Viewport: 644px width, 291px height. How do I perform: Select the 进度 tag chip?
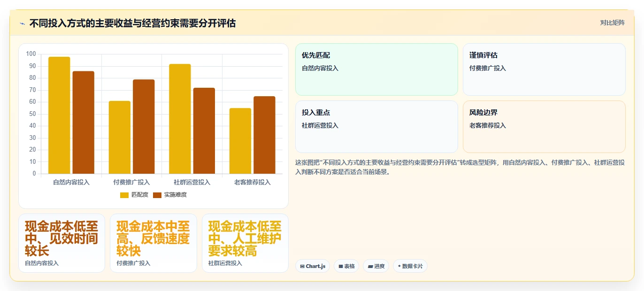click(x=376, y=266)
